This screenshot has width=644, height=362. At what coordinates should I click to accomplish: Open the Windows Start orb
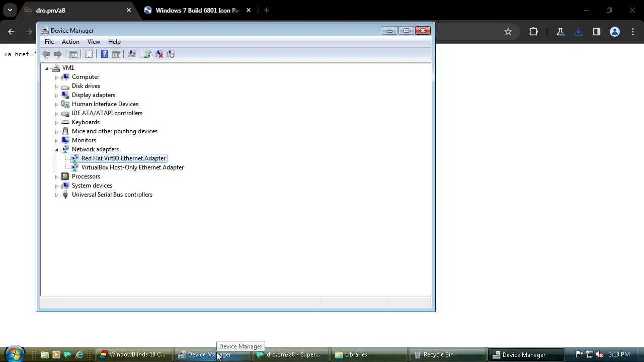click(x=15, y=354)
